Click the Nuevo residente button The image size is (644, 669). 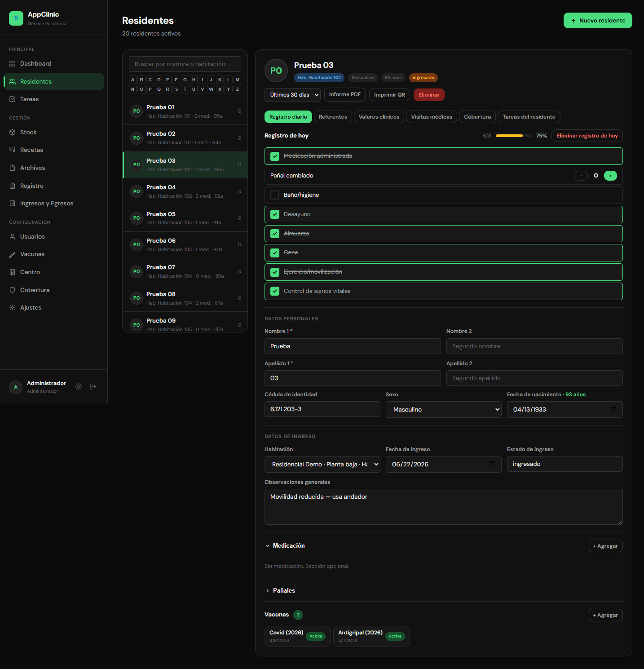[598, 21]
